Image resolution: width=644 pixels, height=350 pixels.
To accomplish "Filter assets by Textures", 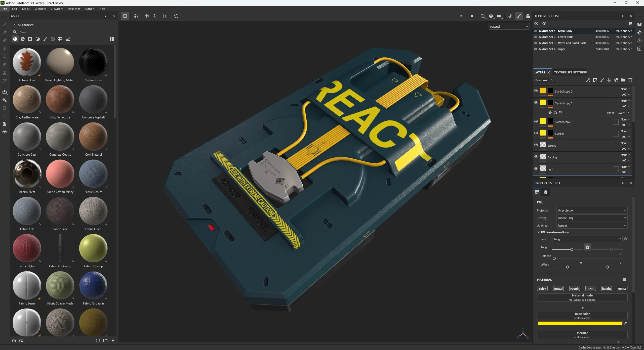I will (x=60, y=39).
